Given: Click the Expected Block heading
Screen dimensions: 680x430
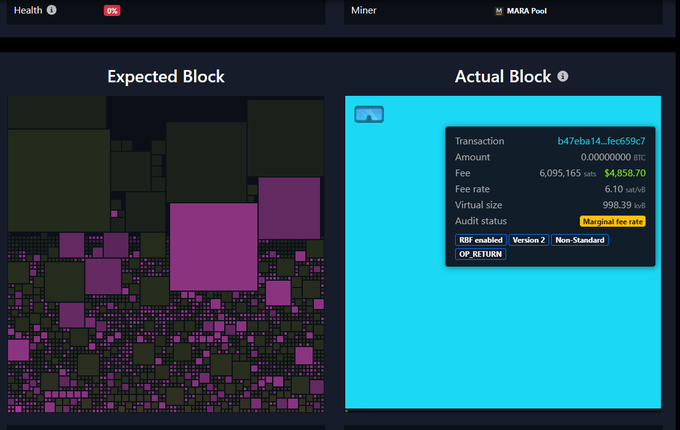Looking at the screenshot, I should point(166,76).
